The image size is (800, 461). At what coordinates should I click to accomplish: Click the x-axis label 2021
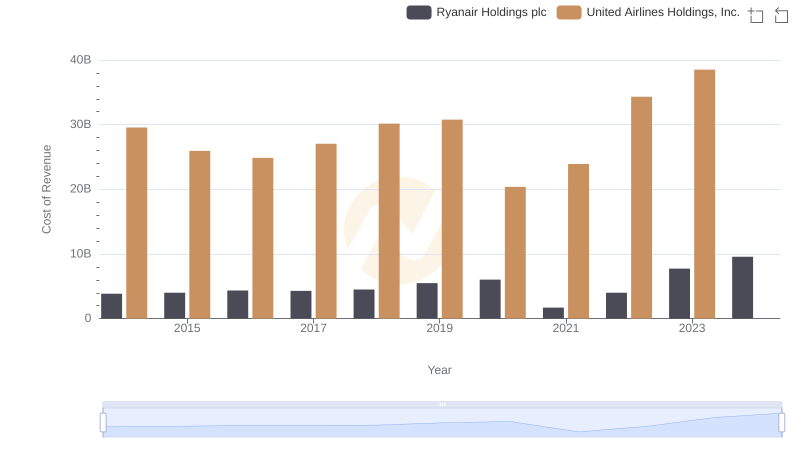pyautogui.click(x=566, y=328)
